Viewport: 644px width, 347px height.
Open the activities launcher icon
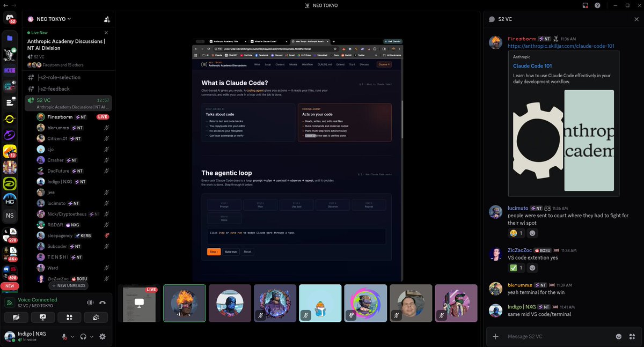point(69,318)
